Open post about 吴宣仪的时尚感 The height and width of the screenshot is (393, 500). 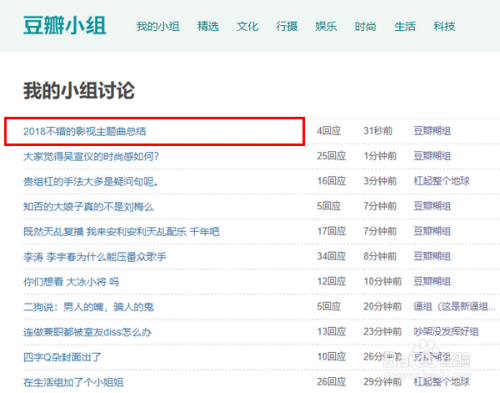(x=91, y=156)
